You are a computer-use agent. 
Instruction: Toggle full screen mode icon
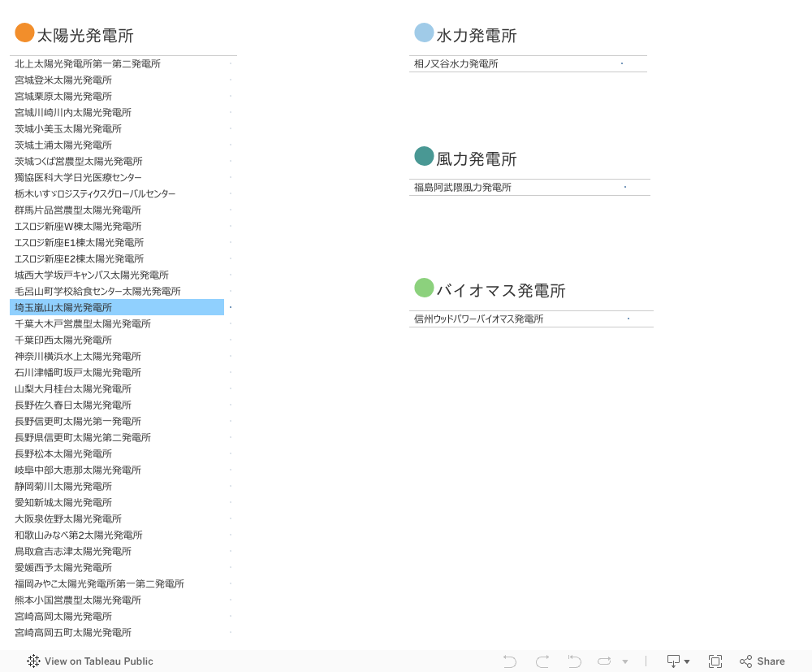pyautogui.click(x=715, y=661)
